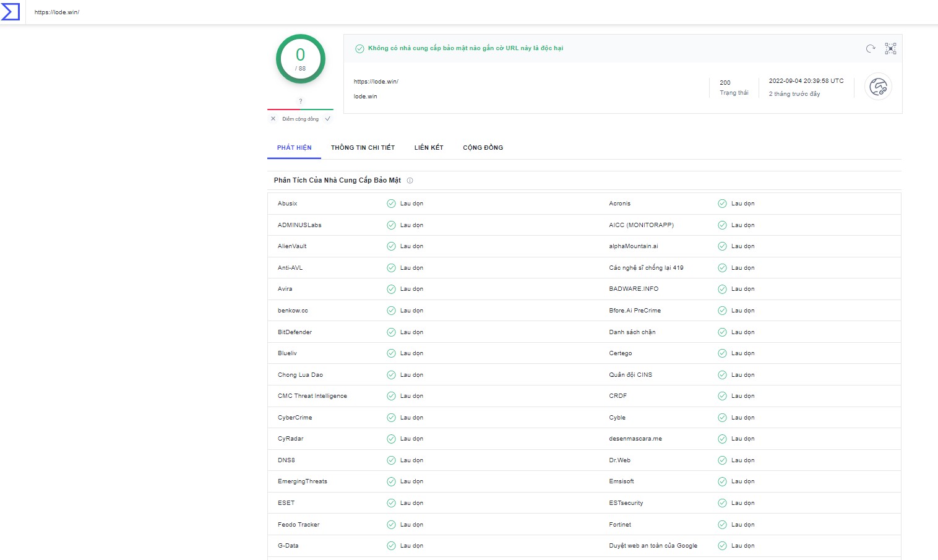Click the Trạng thái label
The width and height of the screenshot is (938, 560).
pyautogui.click(x=734, y=93)
